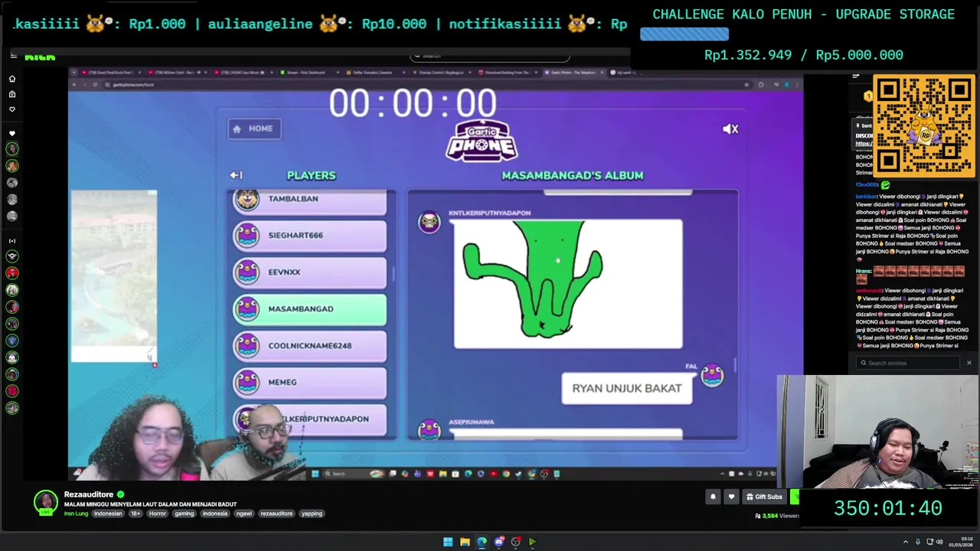Select player TAMBALBAN in the list
Viewport: 980px width, 551px height.
pos(310,201)
